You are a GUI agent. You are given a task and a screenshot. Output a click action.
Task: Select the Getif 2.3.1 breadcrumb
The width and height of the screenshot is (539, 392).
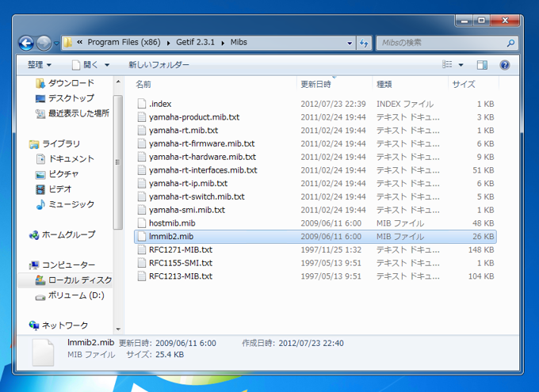click(x=195, y=42)
